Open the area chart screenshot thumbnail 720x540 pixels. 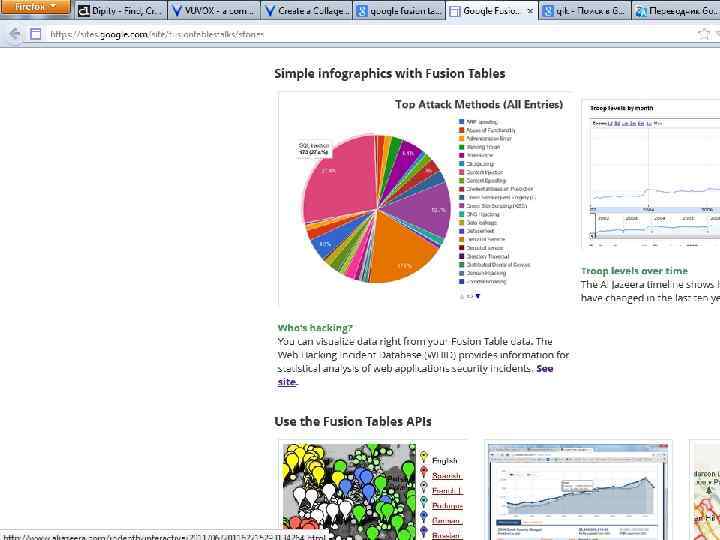(x=578, y=491)
